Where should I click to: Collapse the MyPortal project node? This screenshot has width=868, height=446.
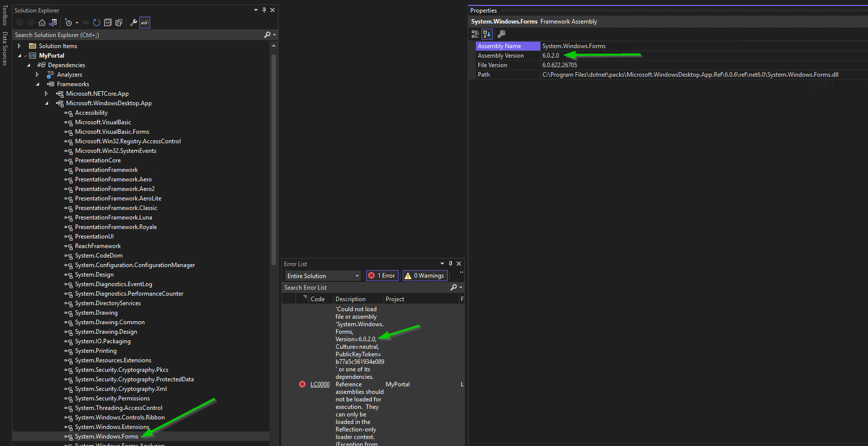click(20, 56)
